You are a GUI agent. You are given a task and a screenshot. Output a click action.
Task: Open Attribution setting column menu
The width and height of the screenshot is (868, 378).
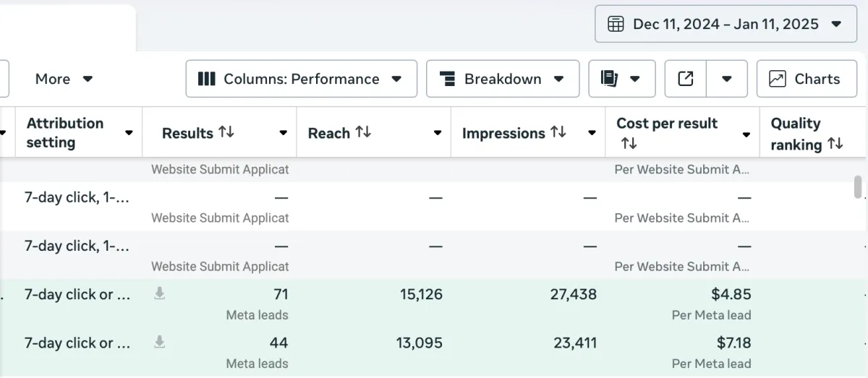point(129,133)
